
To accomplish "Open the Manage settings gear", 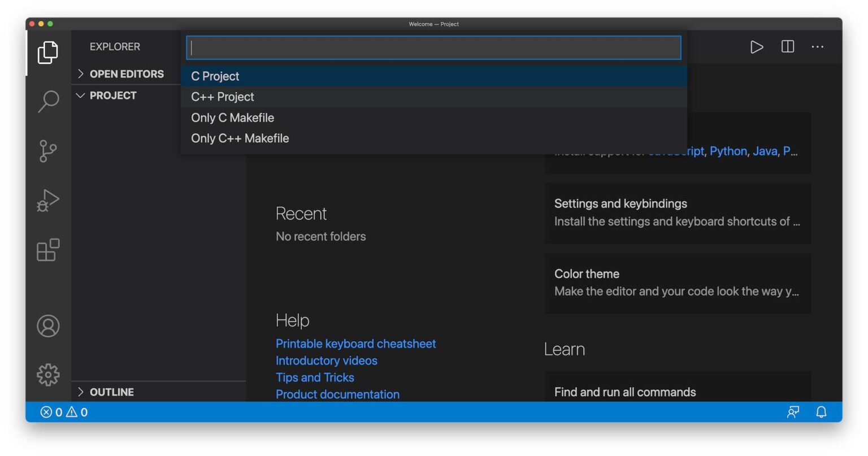I will pyautogui.click(x=49, y=374).
